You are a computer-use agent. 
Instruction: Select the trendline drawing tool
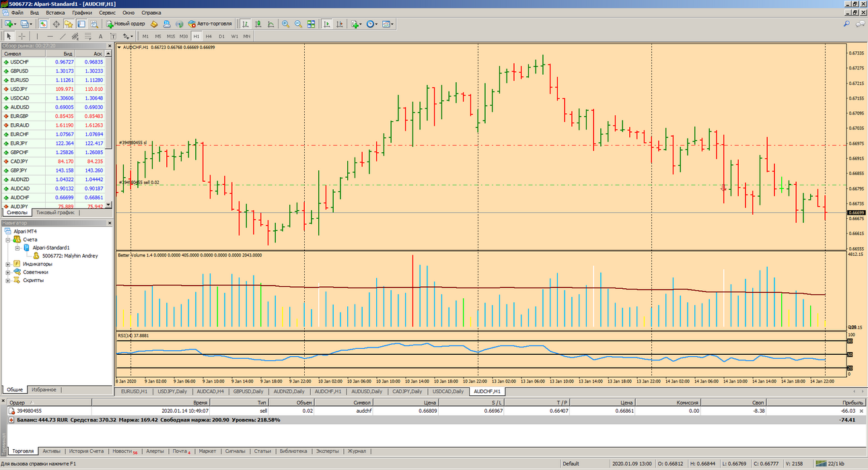tap(63, 36)
